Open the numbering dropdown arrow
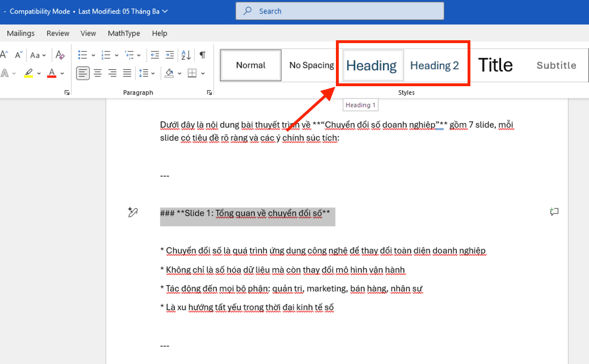589x364 pixels. point(116,56)
